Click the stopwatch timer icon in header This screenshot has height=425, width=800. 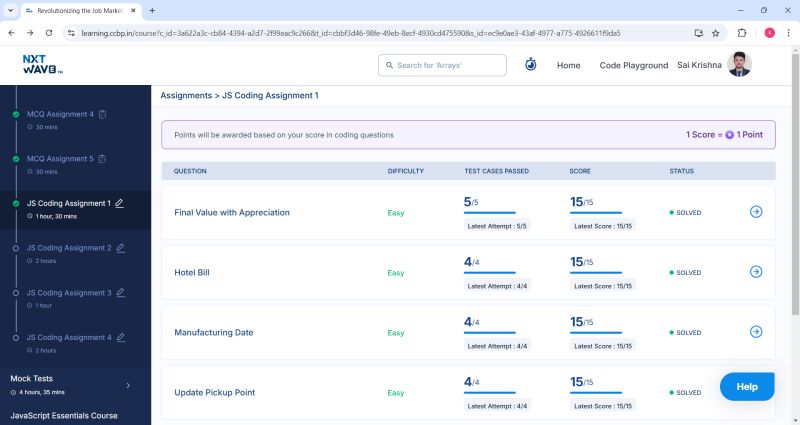pyautogui.click(x=531, y=65)
